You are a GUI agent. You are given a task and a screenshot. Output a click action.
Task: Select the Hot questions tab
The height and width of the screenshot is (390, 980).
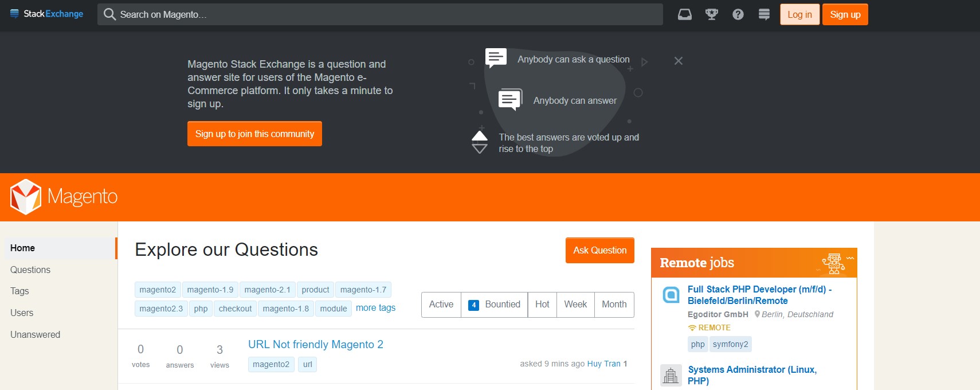(x=542, y=305)
